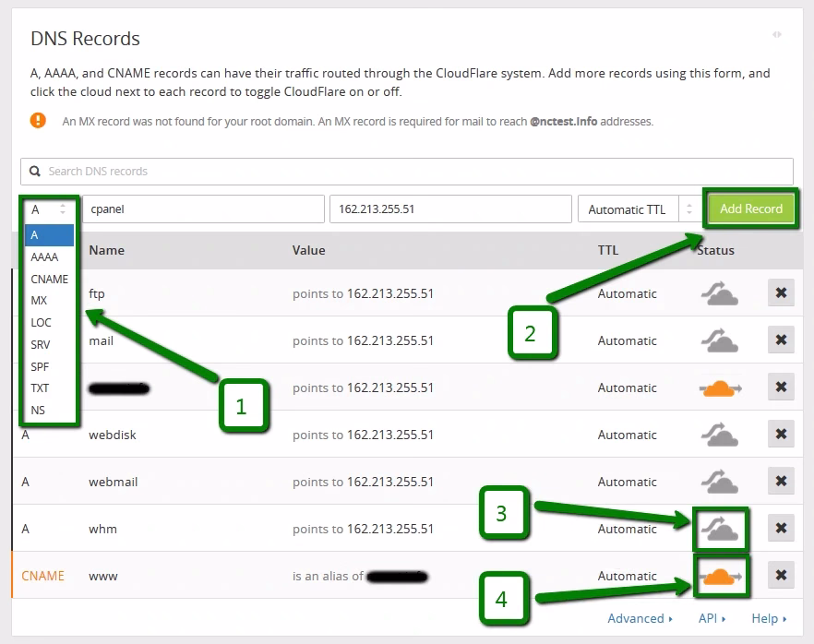The height and width of the screenshot is (644, 814).
Task: Click CNAME type label of www row
Action: point(42,576)
